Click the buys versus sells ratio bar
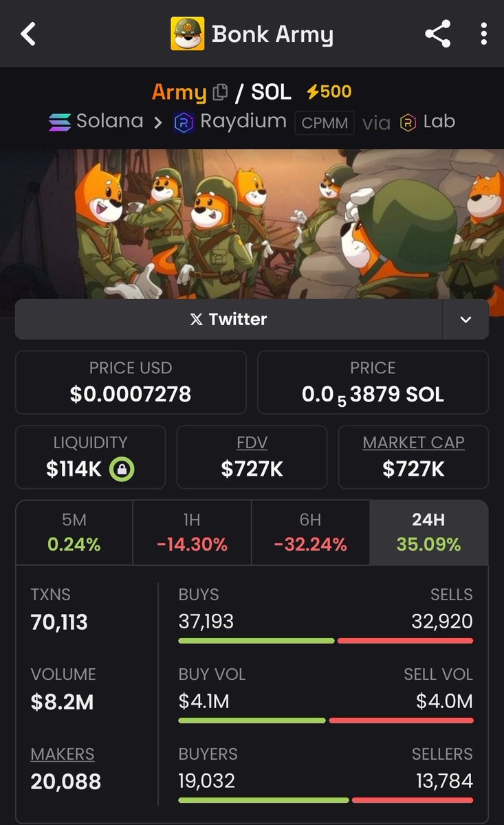The height and width of the screenshot is (825, 504). [325, 641]
